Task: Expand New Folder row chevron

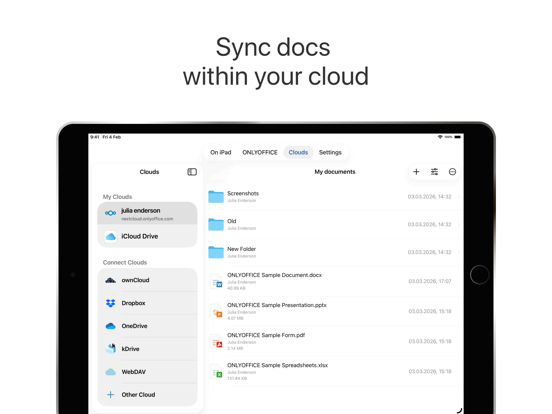Action: pyautogui.click(x=459, y=252)
